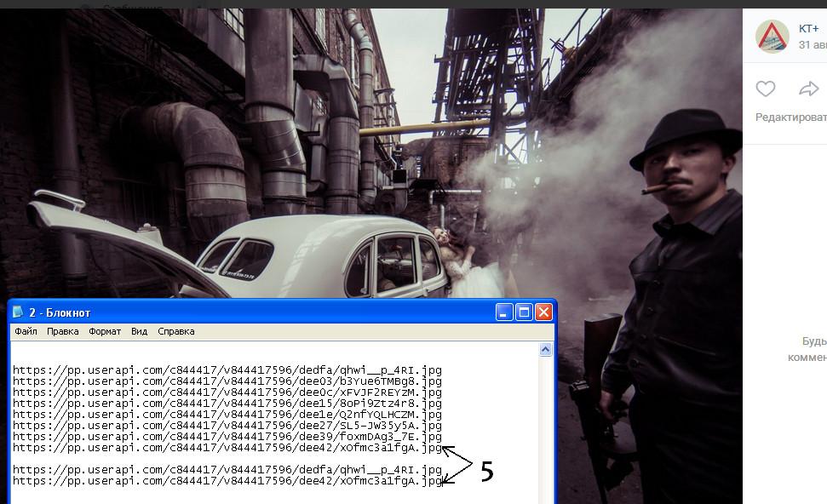The height and width of the screenshot is (504, 827).
Task: Minimize the Блокнот window
Action: coord(506,312)
